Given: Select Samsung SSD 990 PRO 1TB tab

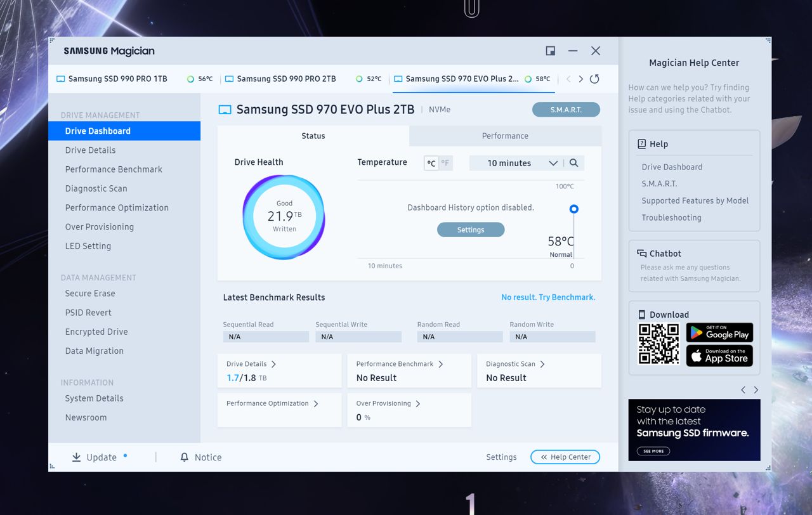Looking at the screenshot, I should click(117, 79).
